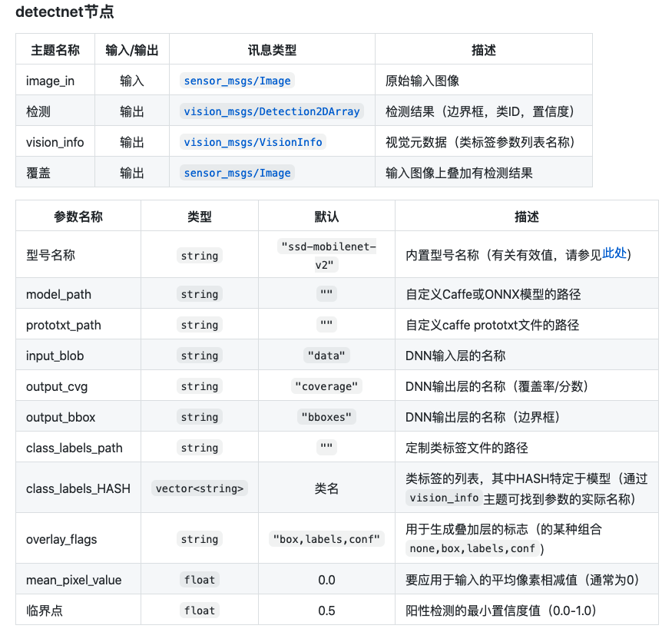This screenshot has width=672, height=632.
Task: Follow the 此处 link for valid model names
Action: pos(614,253)
